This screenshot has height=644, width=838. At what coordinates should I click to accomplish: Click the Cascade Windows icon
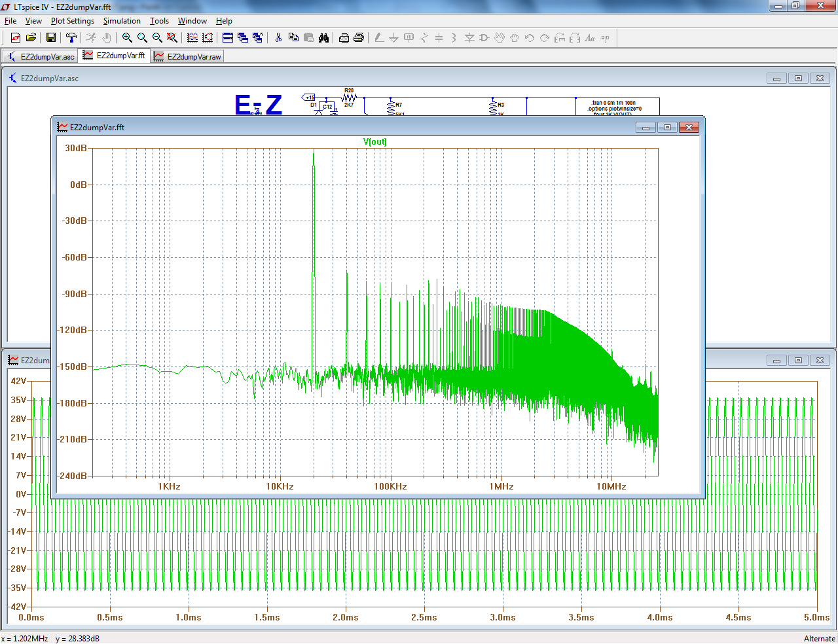pos(243,38)
